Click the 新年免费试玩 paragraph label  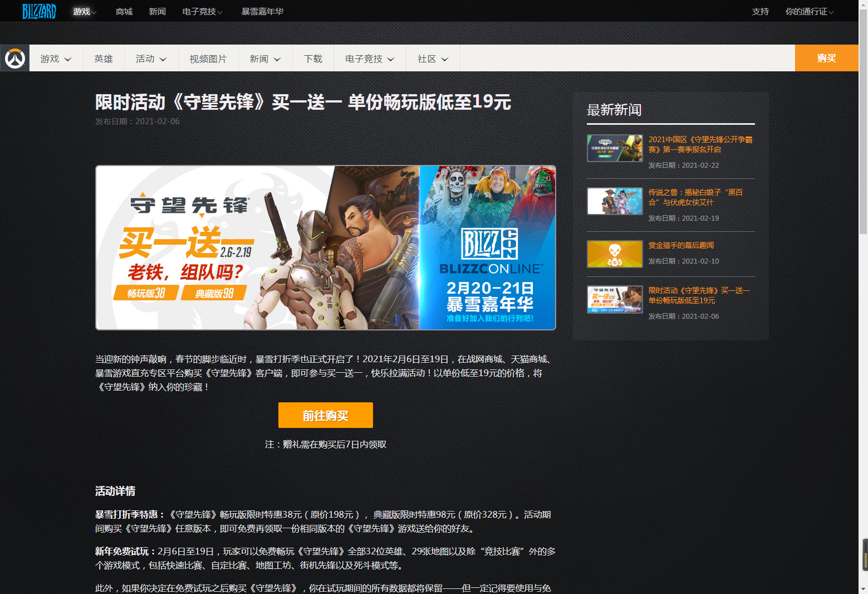125,552
